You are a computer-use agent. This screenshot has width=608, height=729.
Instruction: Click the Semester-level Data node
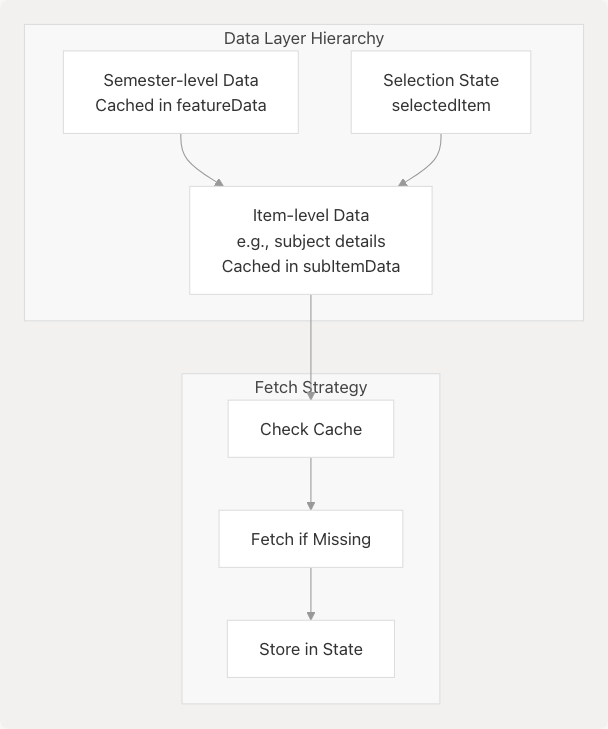pyautogui.click(x=181, y=92)
